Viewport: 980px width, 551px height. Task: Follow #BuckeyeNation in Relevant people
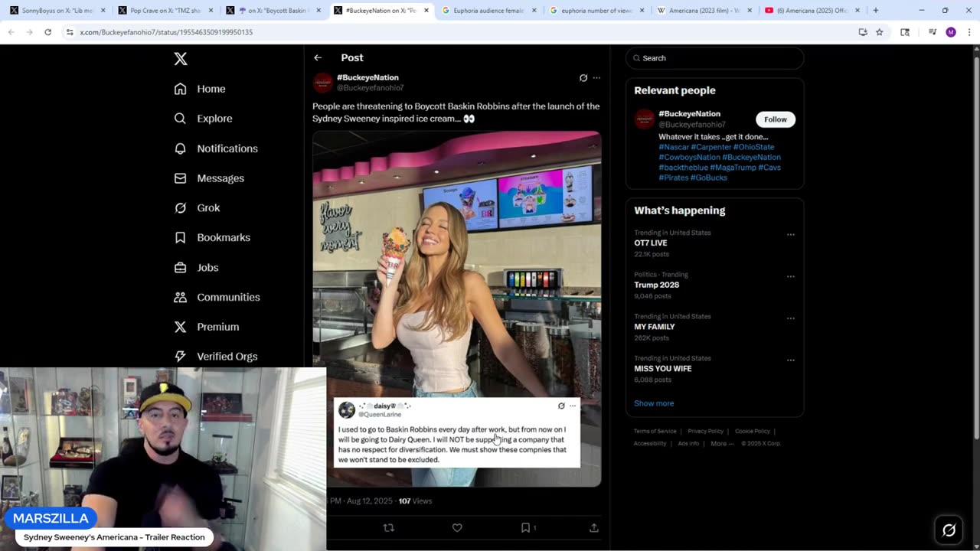click(776, 119)
